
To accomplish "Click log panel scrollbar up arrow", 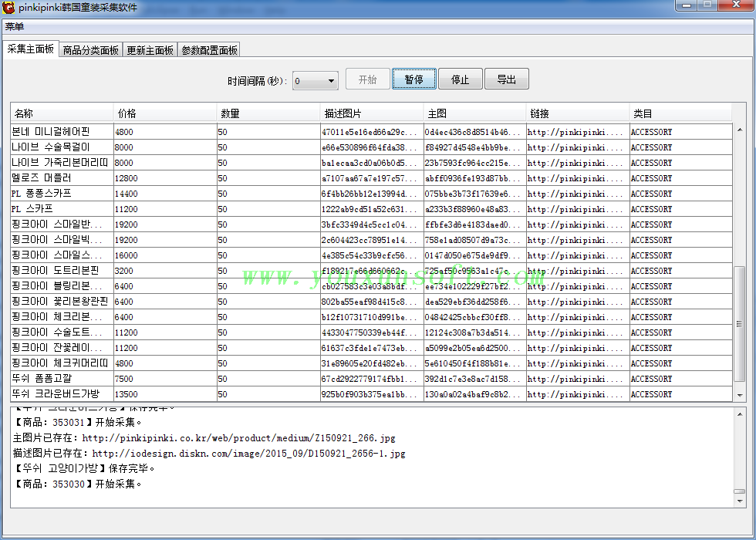I will 740,414.
